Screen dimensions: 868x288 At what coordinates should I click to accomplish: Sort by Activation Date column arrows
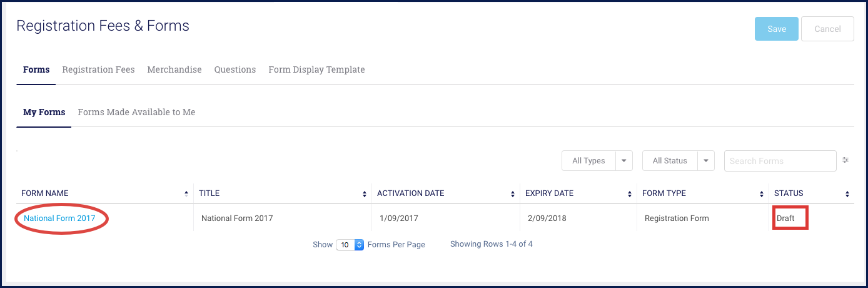click(x=513, y=193)
